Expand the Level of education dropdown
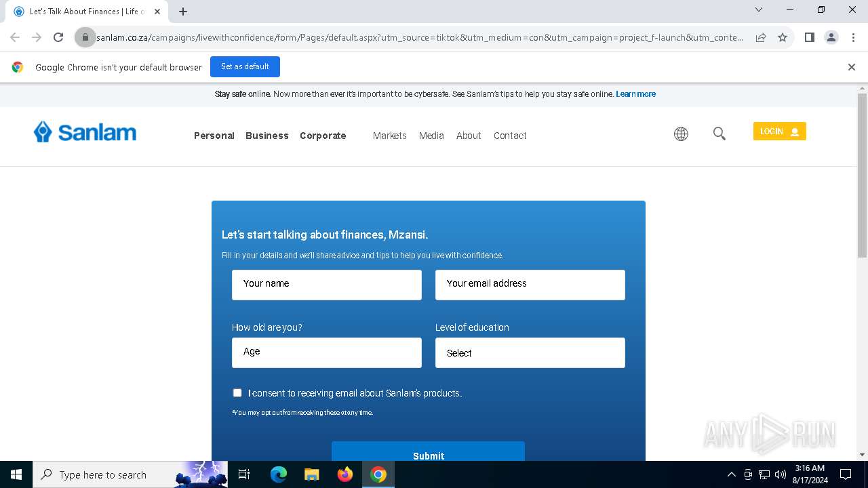The image size is (868, 488). point(530,352)
